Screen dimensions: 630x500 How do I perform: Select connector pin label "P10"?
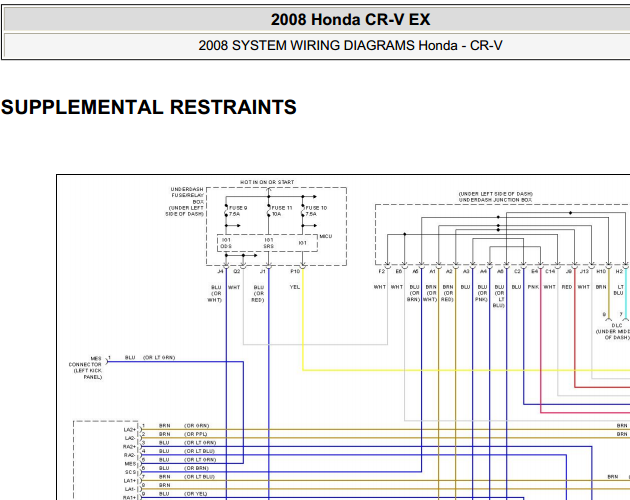[295, 272]
